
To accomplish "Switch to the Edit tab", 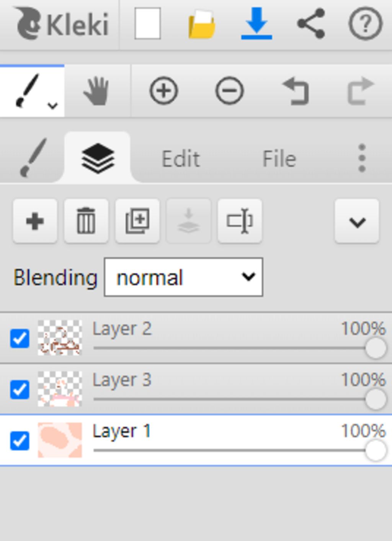I will point(181,159).
